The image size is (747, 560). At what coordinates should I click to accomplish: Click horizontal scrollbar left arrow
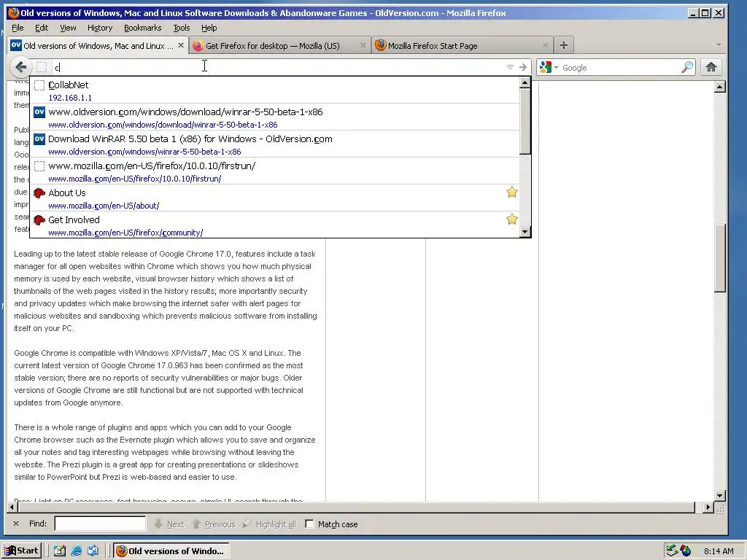(x=12, y=507)
